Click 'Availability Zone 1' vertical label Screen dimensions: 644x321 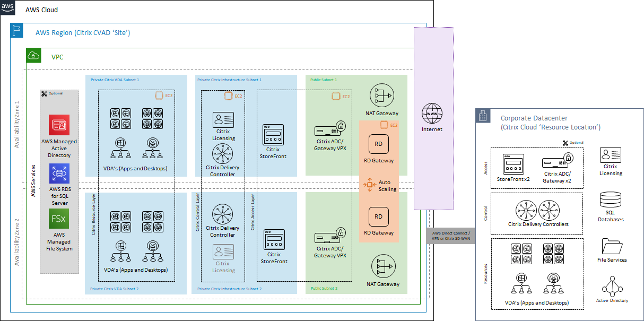point(16,123)
